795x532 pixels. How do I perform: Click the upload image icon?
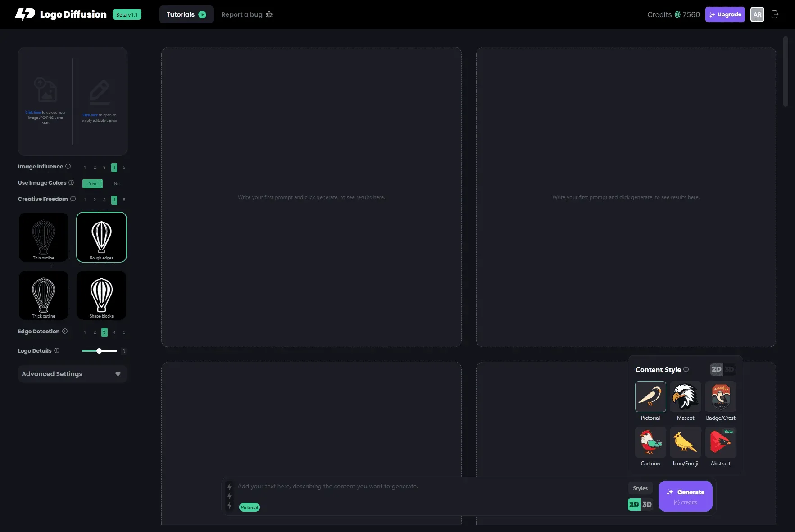(45, 89)
